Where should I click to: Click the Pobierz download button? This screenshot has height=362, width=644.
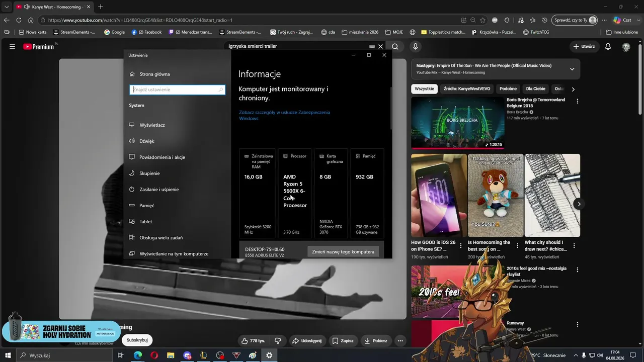375,340
